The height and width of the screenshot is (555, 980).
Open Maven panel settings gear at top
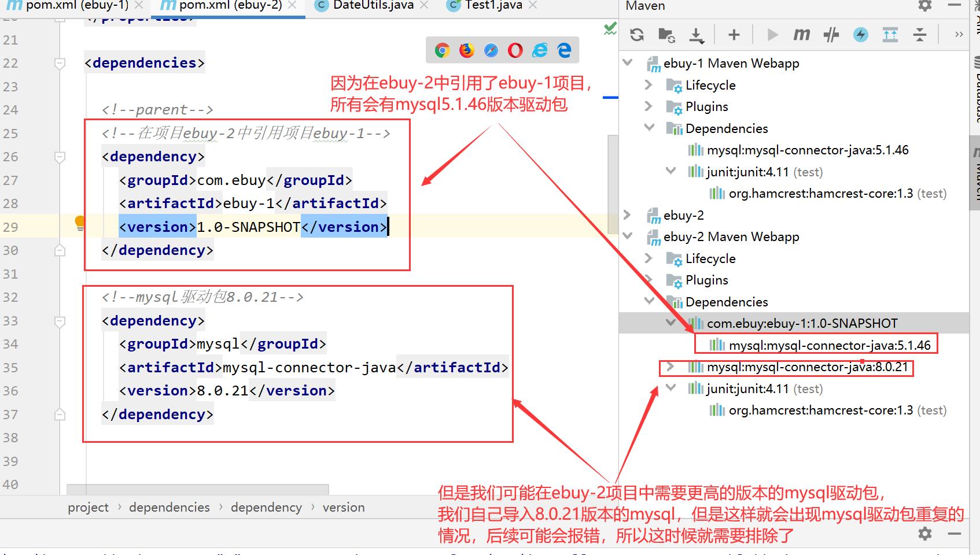click(925, 5)
